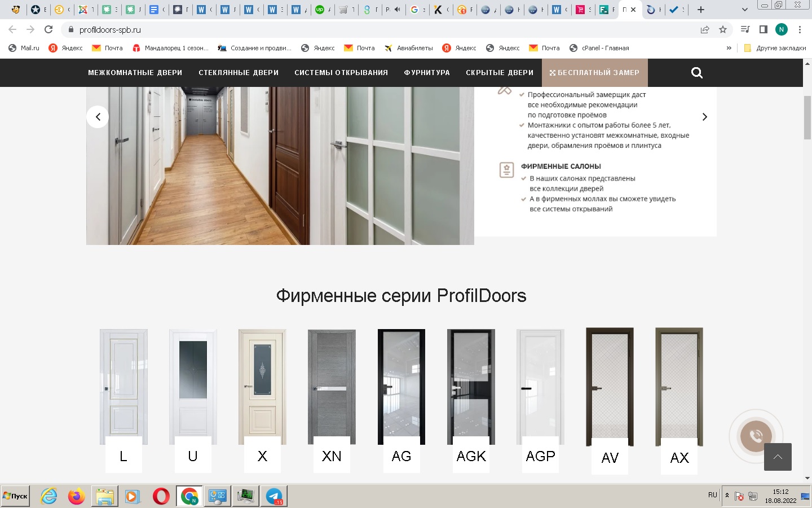Open the L door series
The height and width of the screenshot is (508, 812).
pos(123,401)
